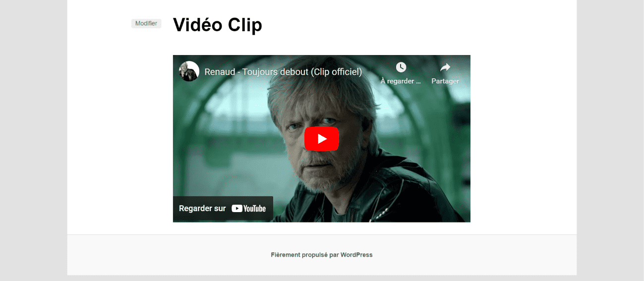Click the light gray footer area beside the WordPress text
The image size is (644, 281).
(471, 255)
